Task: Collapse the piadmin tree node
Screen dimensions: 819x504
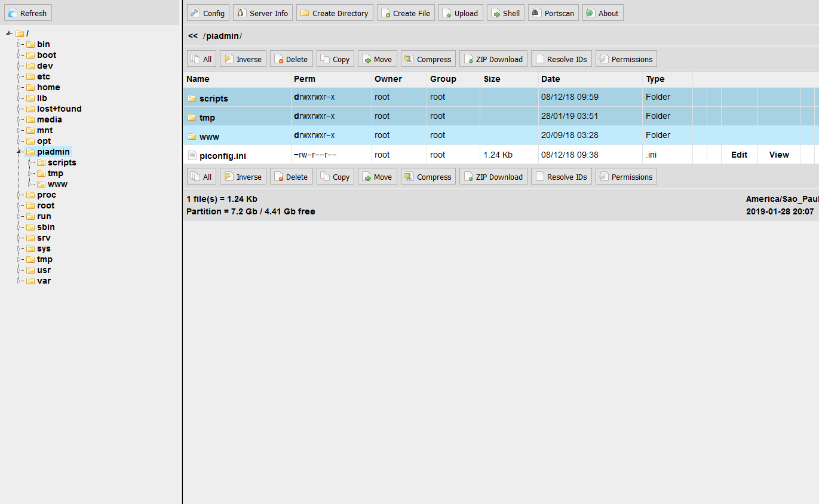Action: (x=20, y=152)
